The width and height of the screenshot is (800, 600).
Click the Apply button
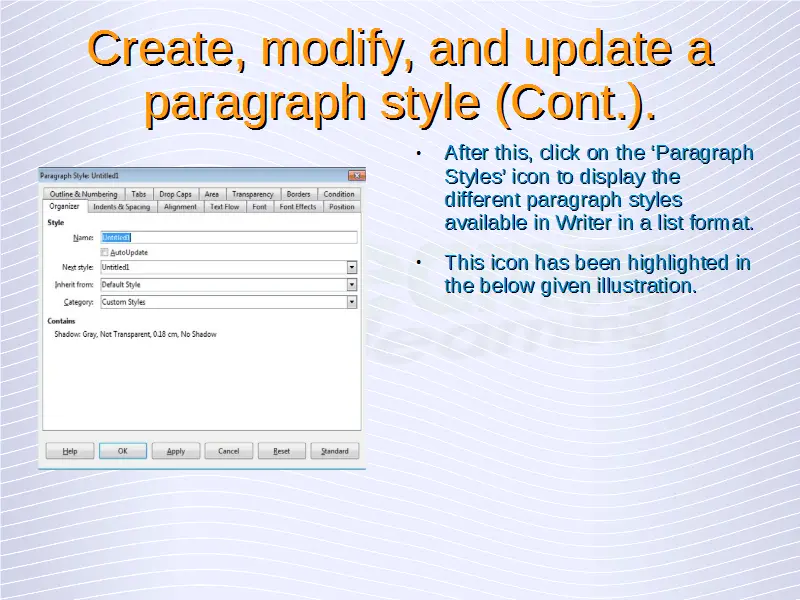click(176, 451)
